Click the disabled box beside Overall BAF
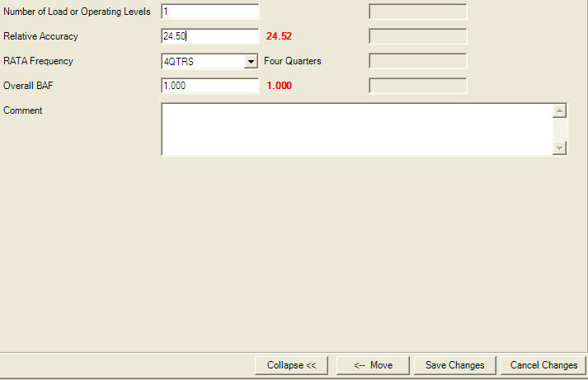 (418, 86)
